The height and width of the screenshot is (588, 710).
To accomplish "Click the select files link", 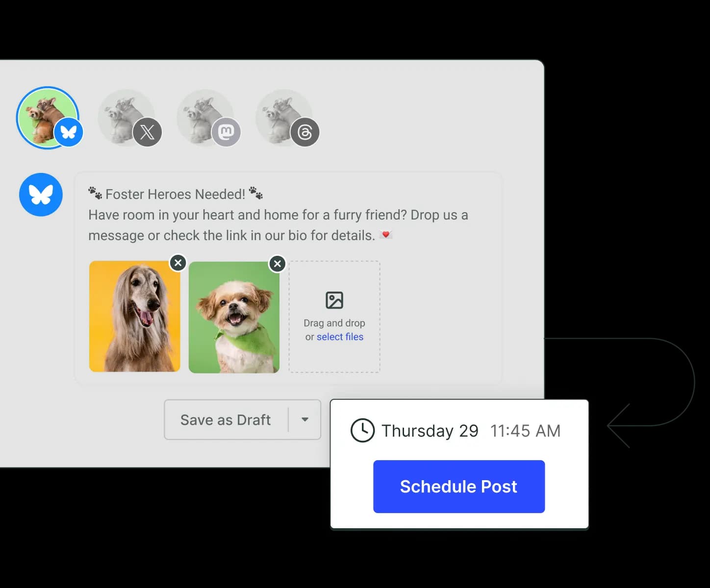I will 340,337.
